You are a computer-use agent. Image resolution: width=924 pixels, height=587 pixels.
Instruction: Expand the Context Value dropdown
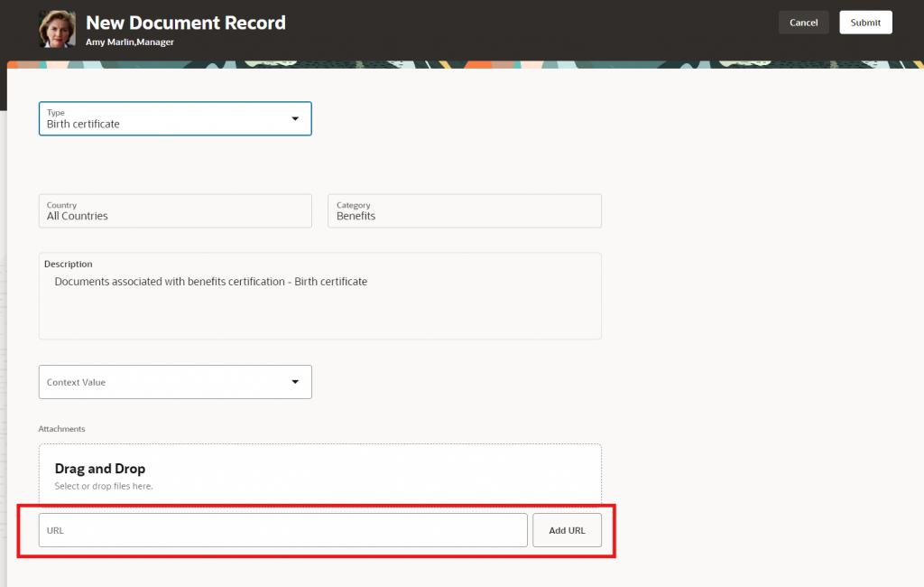[x=174, y=382]
